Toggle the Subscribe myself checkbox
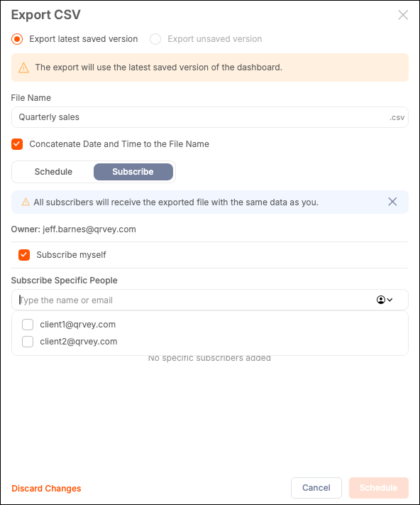 point(24,255)
